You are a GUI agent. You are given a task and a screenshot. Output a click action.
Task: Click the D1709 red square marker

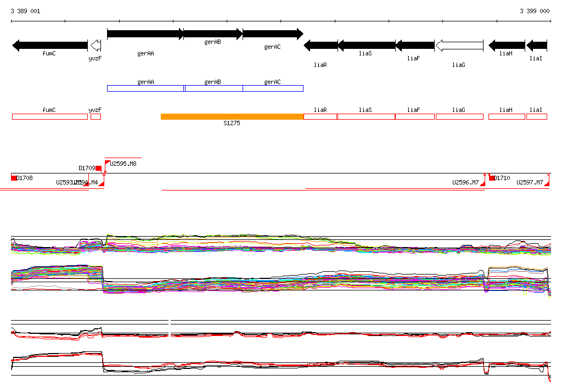[99, 168]
